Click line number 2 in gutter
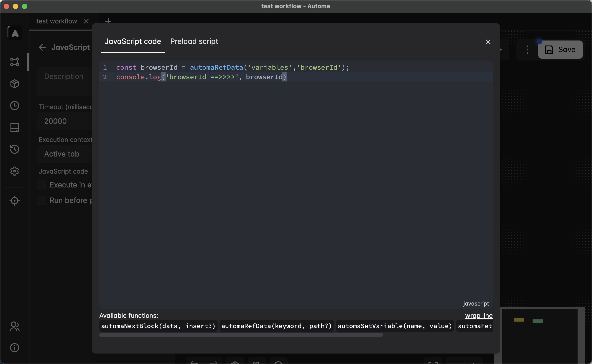The width and height of the screenshot is (592, 364). [105, 77]
